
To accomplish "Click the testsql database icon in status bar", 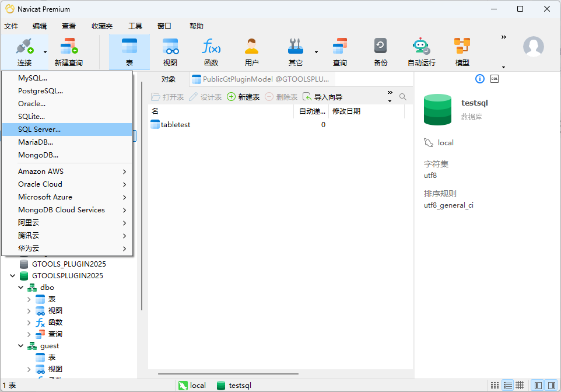I will [221, 385].
